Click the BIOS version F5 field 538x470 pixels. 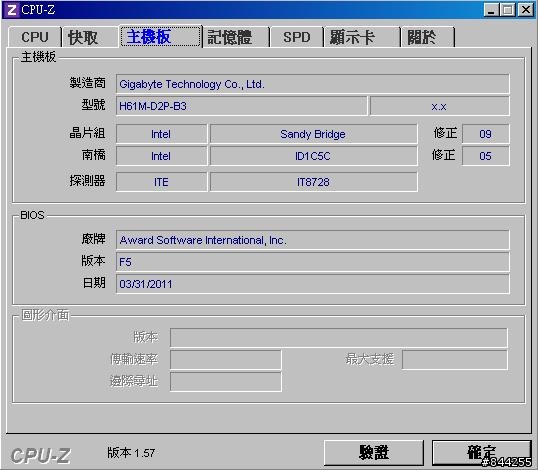313,262
